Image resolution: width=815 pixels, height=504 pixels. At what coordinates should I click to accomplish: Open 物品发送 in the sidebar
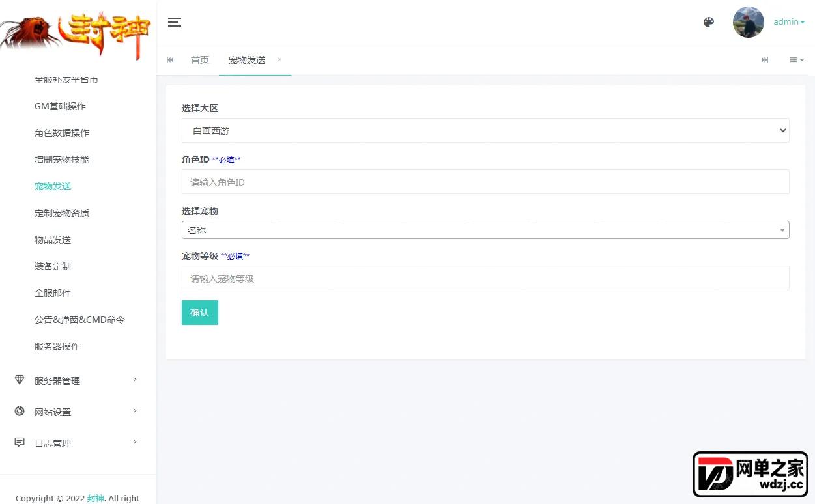click(x=53, y=240)
